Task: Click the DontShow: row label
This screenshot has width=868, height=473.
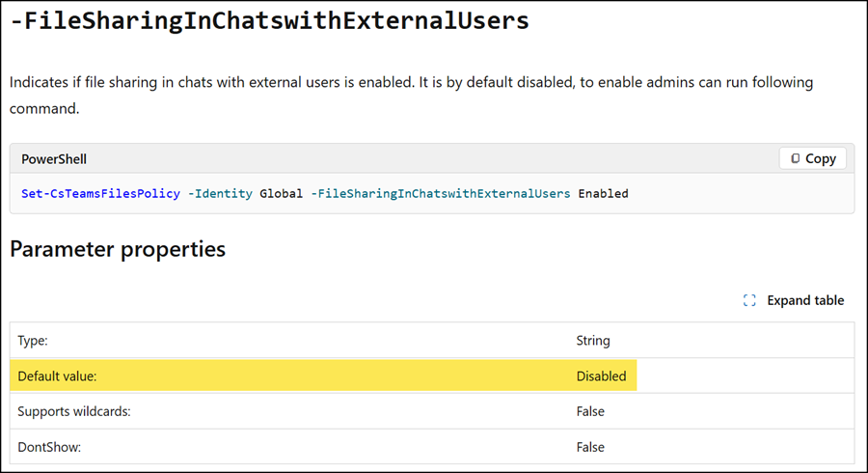Action: [x=49, y=447]
